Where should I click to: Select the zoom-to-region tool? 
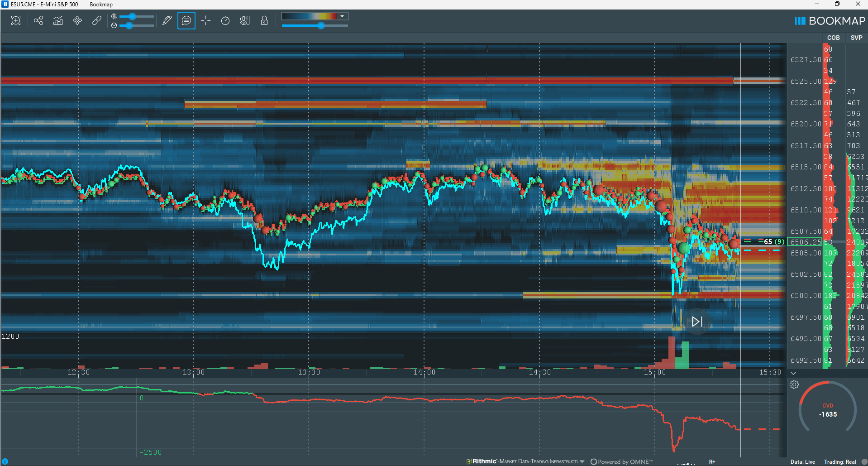(16, 20)
